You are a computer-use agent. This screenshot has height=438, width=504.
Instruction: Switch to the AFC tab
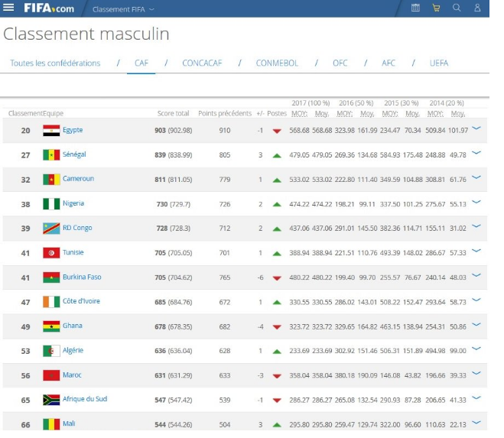pos(389,63)
